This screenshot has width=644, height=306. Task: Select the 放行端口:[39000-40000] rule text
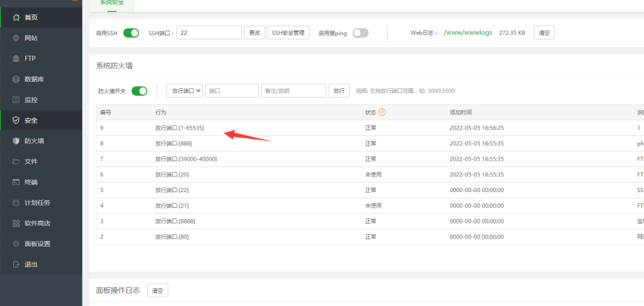click(186, 159)
